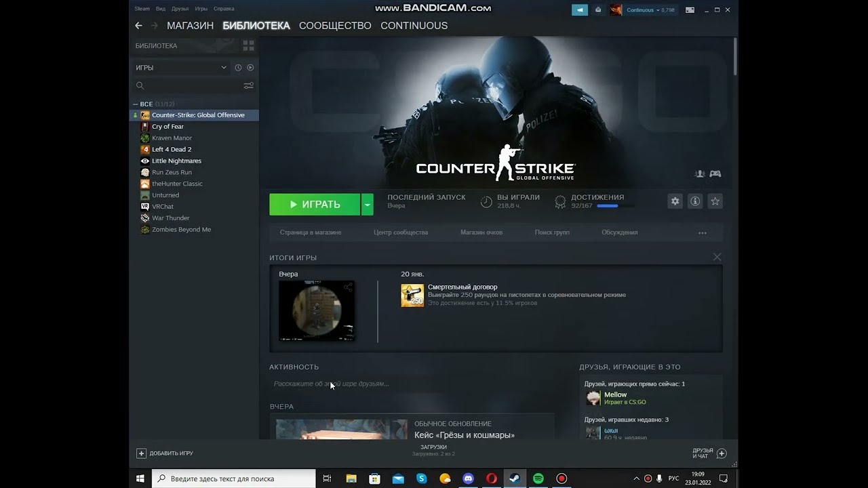Open Steam inbox envelope icon
The height and width of the screenshot is (488, 868).
(x=598, y=10)
